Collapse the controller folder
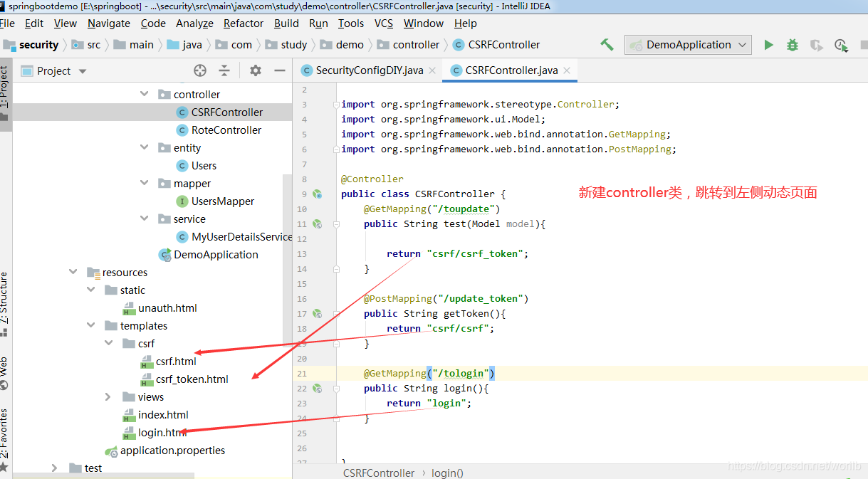868x479 pixels. (x=145, y=94)
